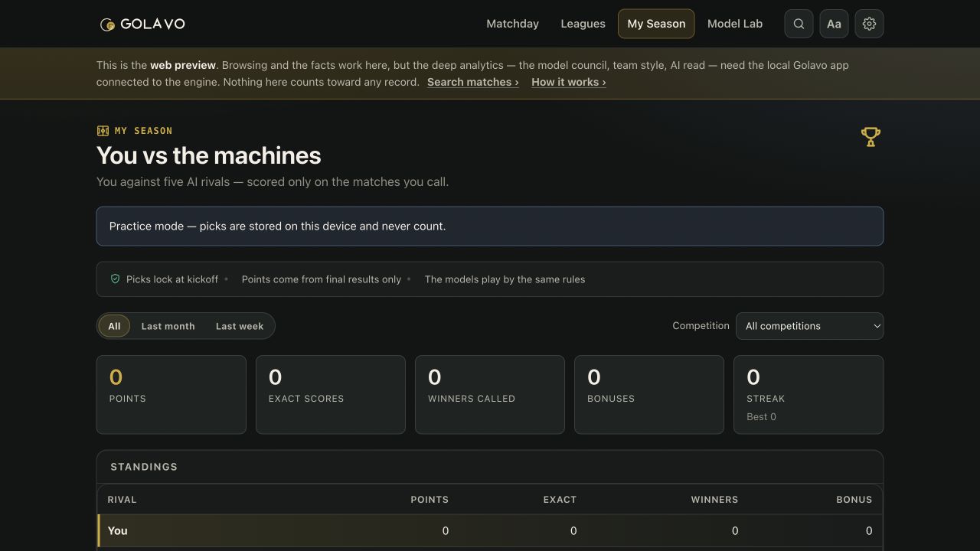Switch filter to Last month

coord(168,326)
